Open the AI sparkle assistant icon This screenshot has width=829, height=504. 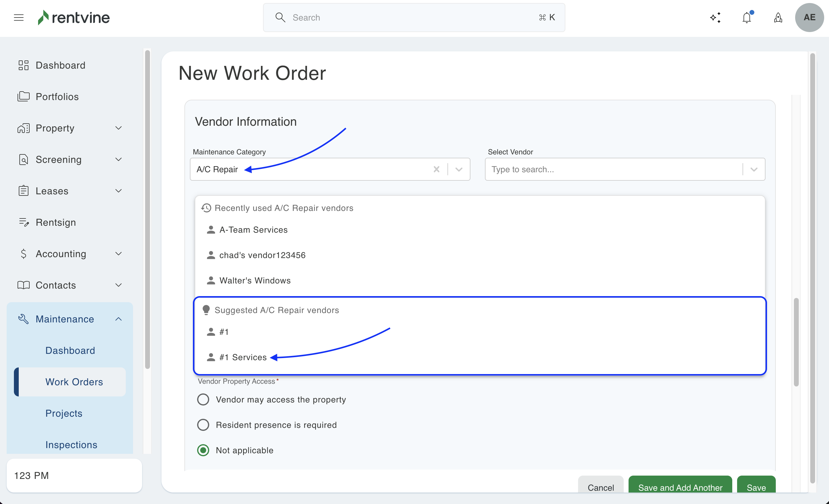click(x=715, y=18)
